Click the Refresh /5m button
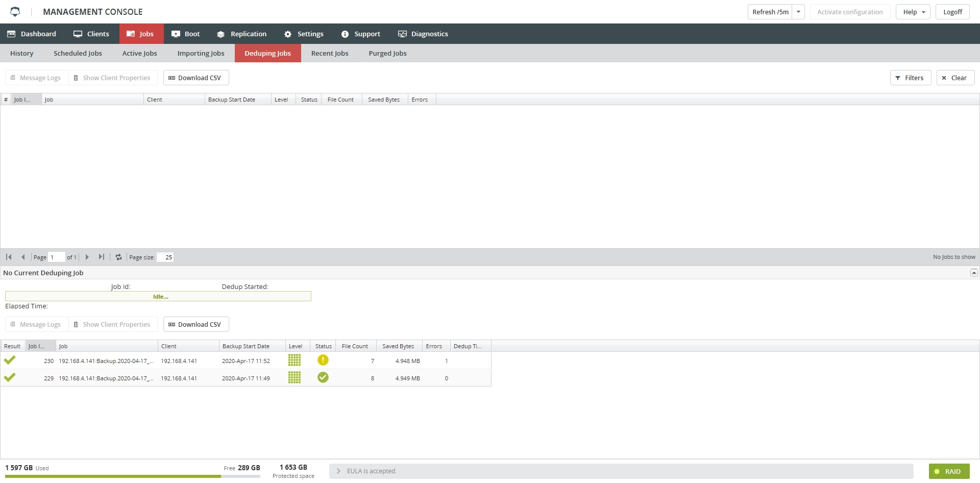 point(770,12)
